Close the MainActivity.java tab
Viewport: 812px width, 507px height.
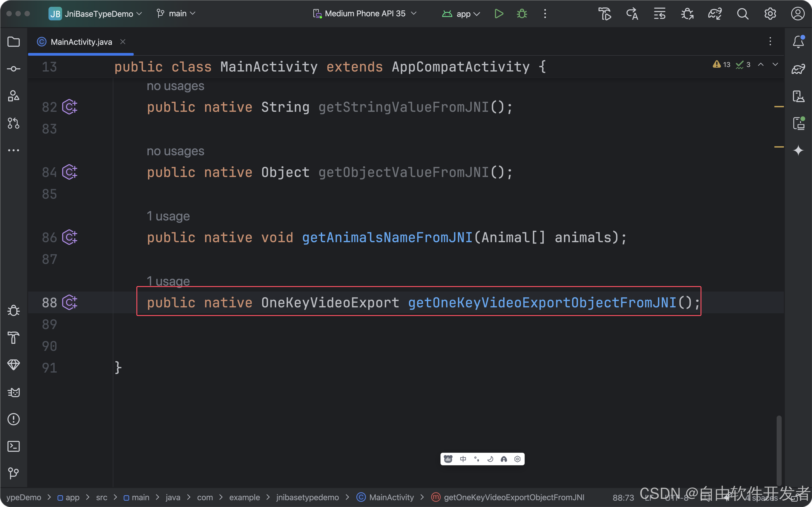pyautogui.click(x=123, y=42)
